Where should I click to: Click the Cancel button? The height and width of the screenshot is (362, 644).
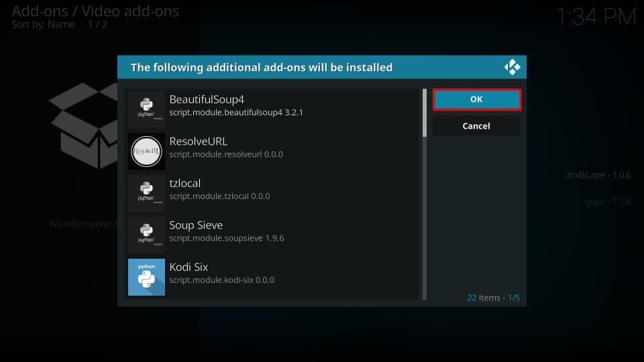point(476,126)
